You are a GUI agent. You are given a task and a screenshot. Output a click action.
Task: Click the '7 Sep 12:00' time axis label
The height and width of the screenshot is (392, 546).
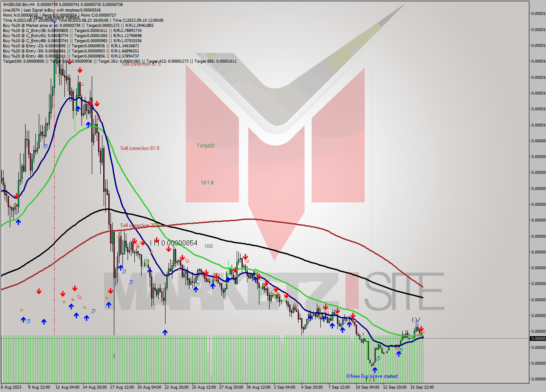[x=339, y=387]
